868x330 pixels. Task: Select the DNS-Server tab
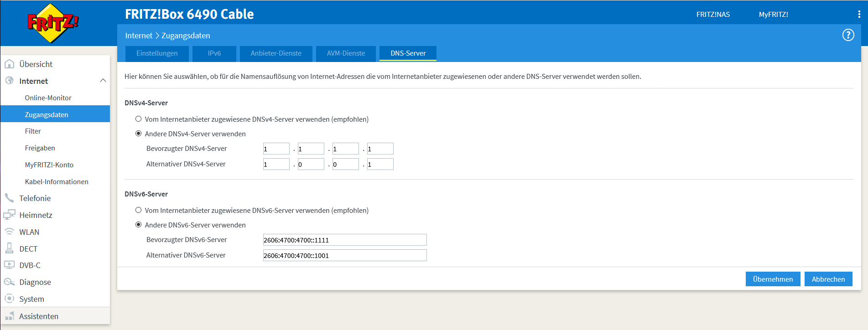408,53
